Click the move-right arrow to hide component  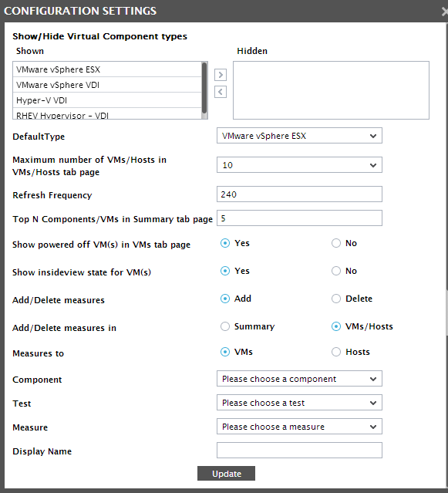click(221, 75)
